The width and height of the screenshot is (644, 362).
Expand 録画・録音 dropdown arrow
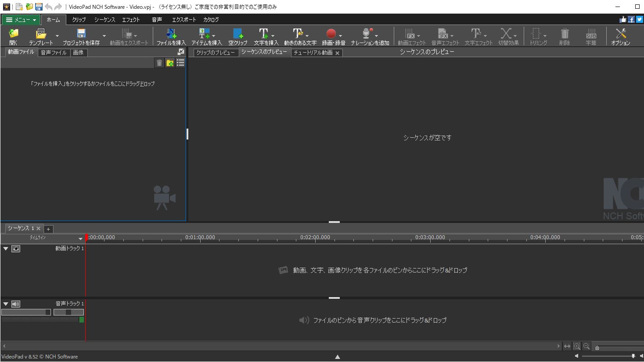point(340,36)
